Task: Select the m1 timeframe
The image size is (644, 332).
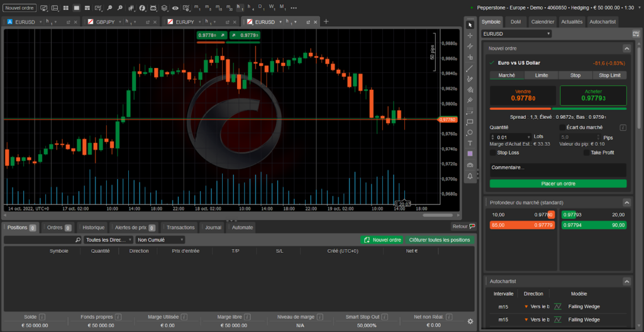Action: click(x=197, y=8)
